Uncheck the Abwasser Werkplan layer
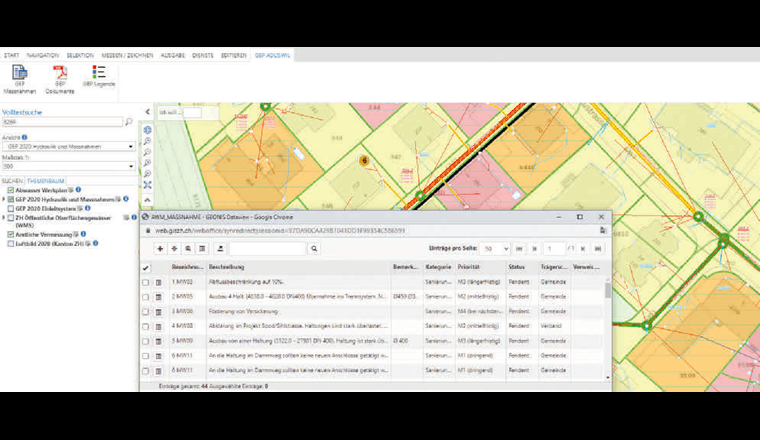Viewport: 760px width, 440px height. (x=11, y=190)
